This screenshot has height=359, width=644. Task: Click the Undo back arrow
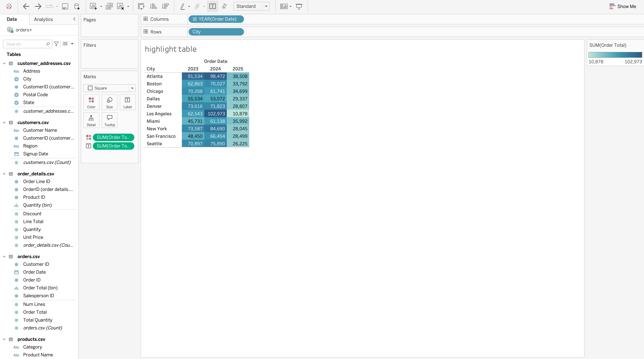26,6
